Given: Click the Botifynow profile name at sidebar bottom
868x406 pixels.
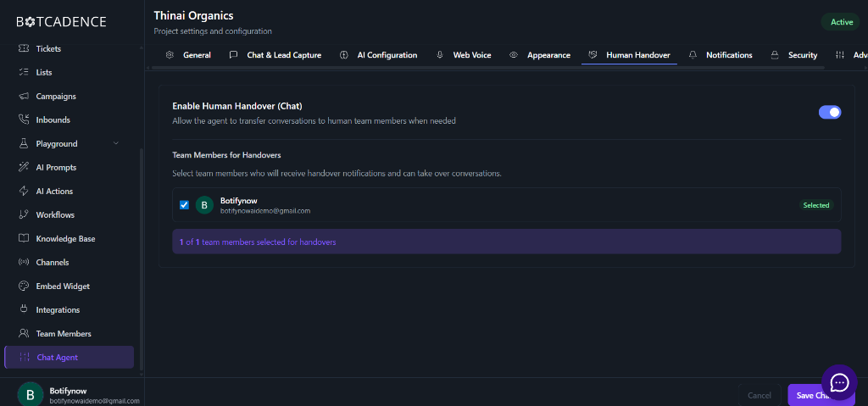Looking at the screenshot, I should click(x=68, y=391).
